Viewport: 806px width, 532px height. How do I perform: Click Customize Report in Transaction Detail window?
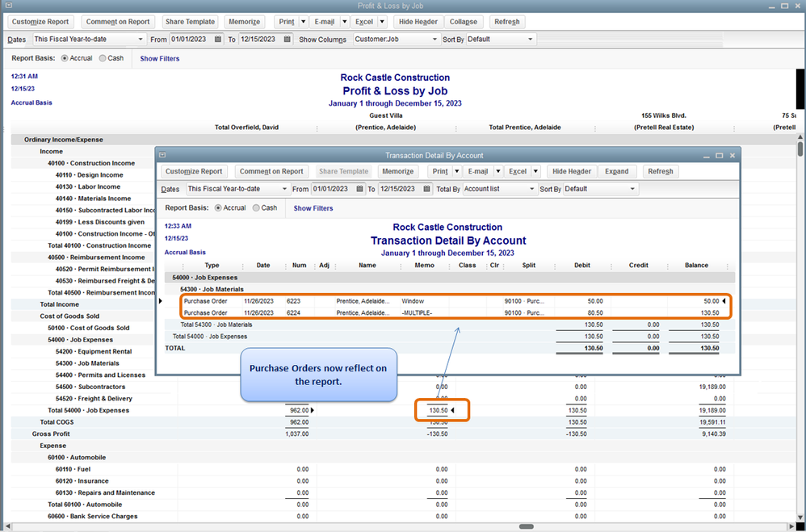194,171
